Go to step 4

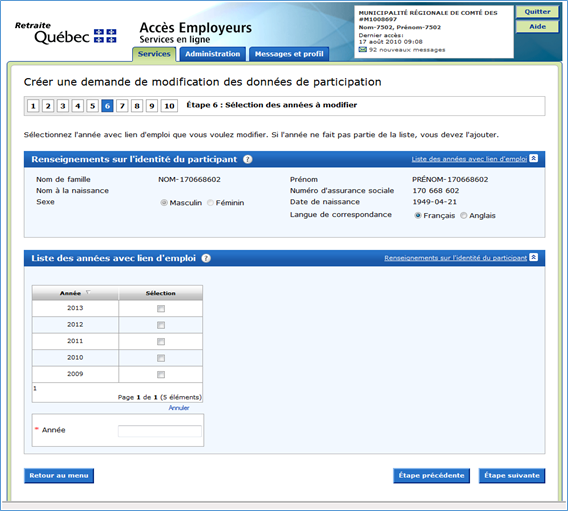coord(78,106)
